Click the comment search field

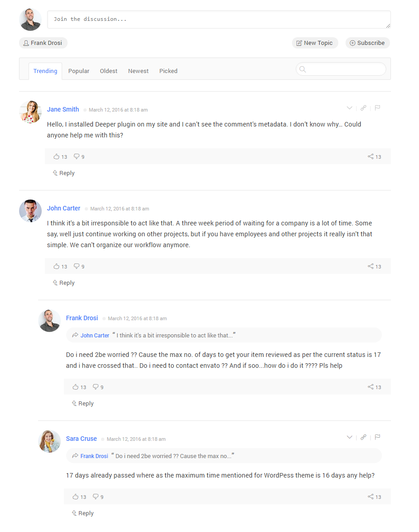click(341, 69)
